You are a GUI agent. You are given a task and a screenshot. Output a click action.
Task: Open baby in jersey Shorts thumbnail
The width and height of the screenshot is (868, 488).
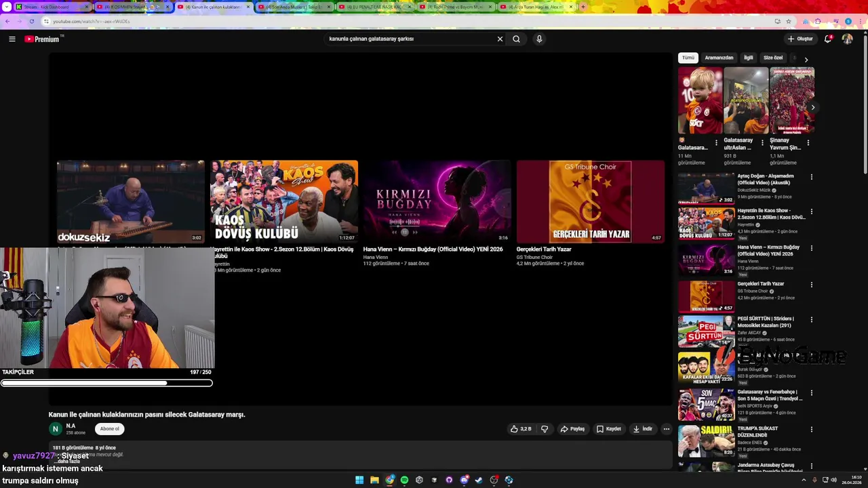point(700,100)
